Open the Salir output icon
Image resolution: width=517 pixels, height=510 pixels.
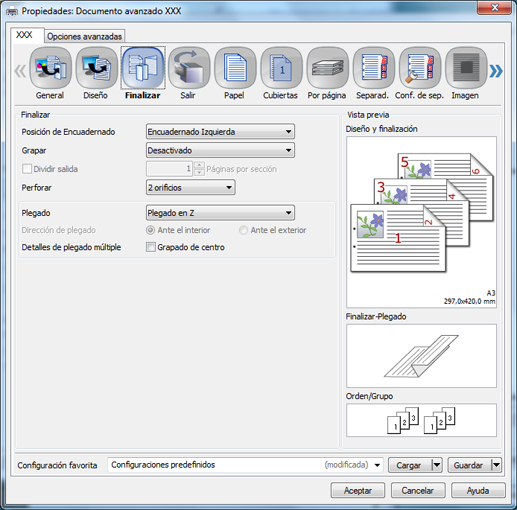coord(189,68)
